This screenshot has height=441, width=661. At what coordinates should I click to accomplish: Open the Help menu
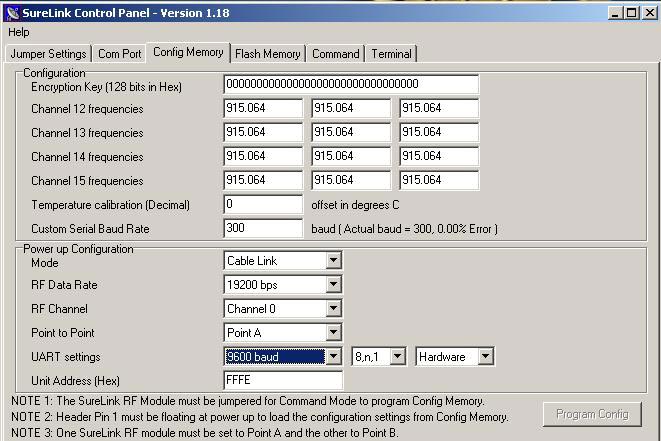19,32
